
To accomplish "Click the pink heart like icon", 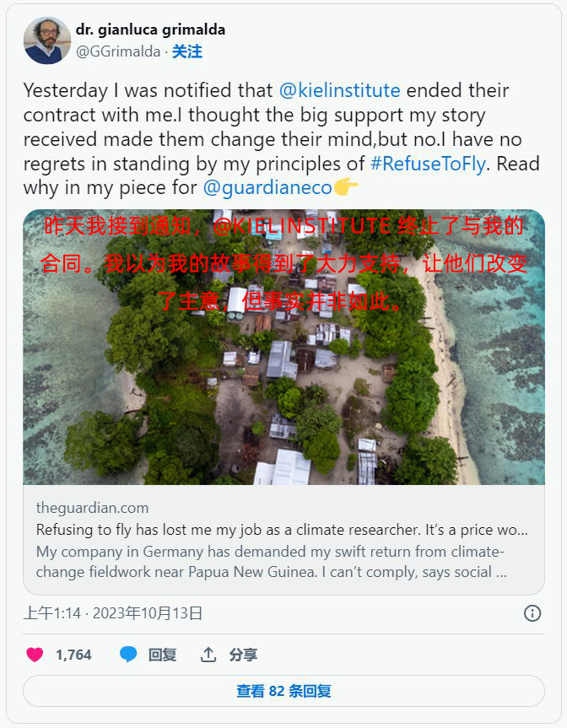I will pos(35,655).
